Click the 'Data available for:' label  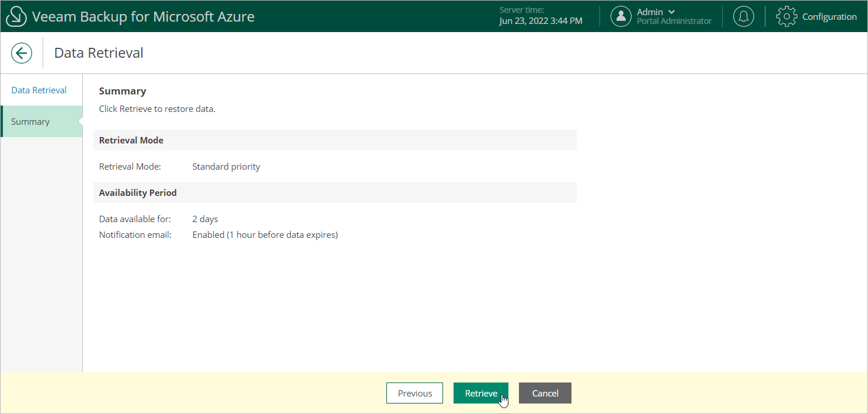point(135,219)
